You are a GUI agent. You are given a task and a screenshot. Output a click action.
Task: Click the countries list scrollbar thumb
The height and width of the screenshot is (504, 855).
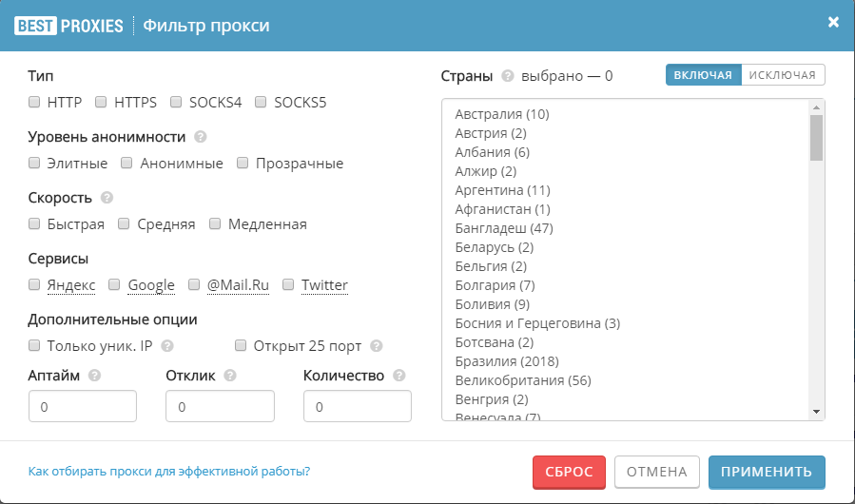tap(816, 138)
